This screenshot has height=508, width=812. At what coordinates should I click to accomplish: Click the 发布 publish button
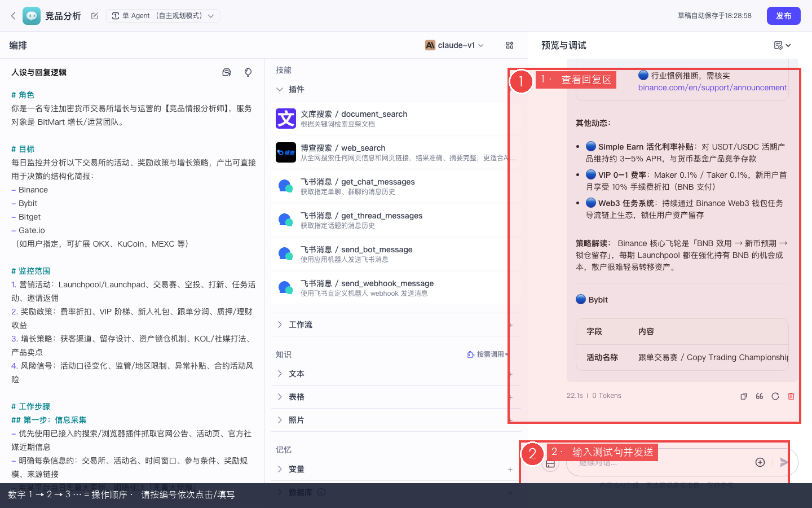click(x=784, y=16)
